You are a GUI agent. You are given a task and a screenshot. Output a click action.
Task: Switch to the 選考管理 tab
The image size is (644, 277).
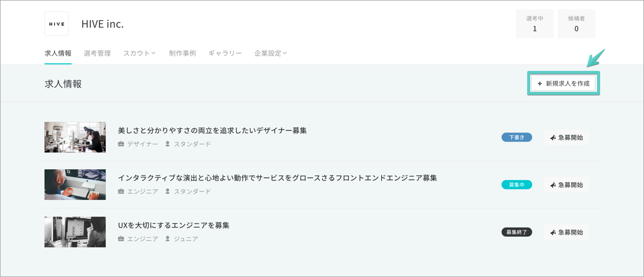pyautogui.click(x=97, y=53)
